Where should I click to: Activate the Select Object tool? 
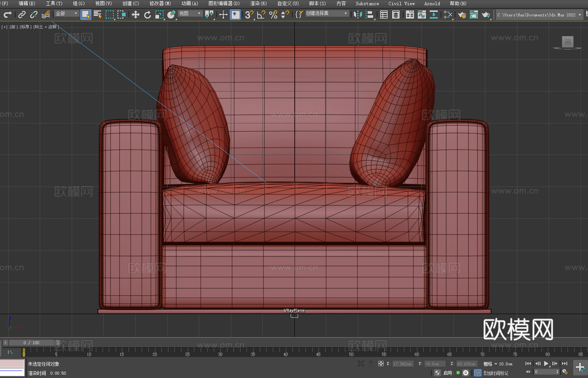point(86,14)
